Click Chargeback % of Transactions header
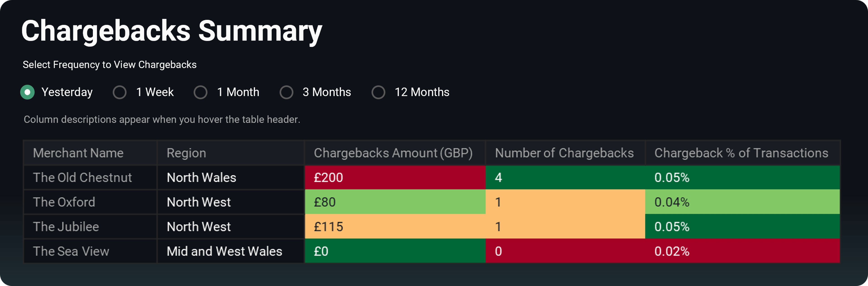 pos(741,153)
